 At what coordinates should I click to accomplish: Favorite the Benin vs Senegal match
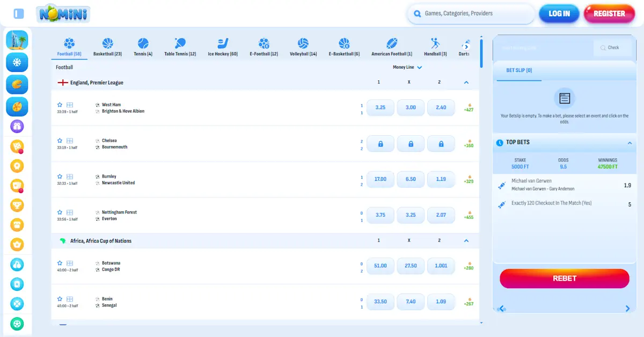60,298
